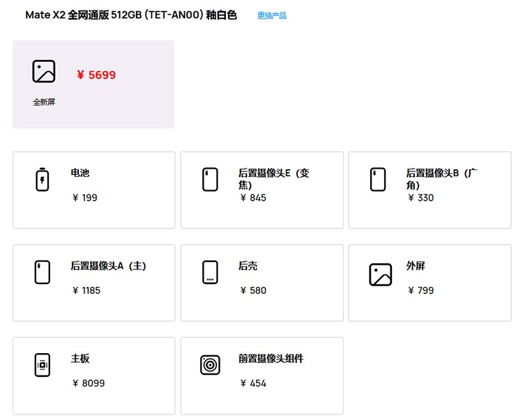Click the 外屏 outer screen icon
The image size is (523, 420).
tap(381, 274)
